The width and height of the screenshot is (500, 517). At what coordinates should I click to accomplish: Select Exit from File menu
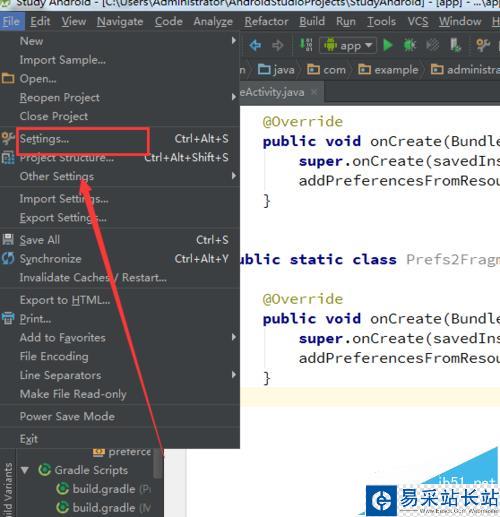tap(120, 439)
